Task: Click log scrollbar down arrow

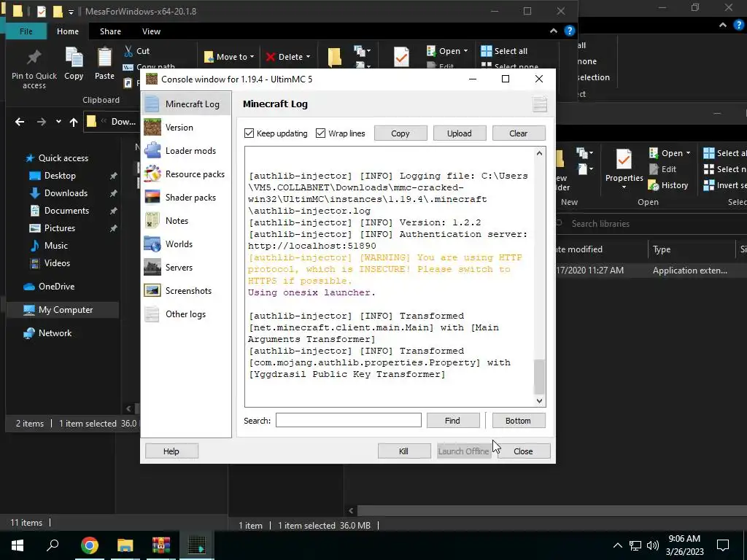Action: pos(539,401)
